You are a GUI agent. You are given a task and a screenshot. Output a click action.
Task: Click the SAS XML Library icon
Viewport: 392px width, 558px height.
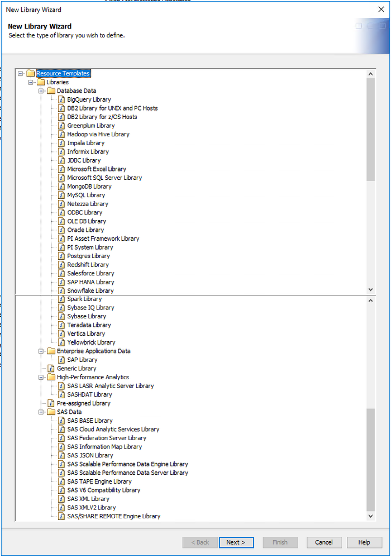coord(61,499)
